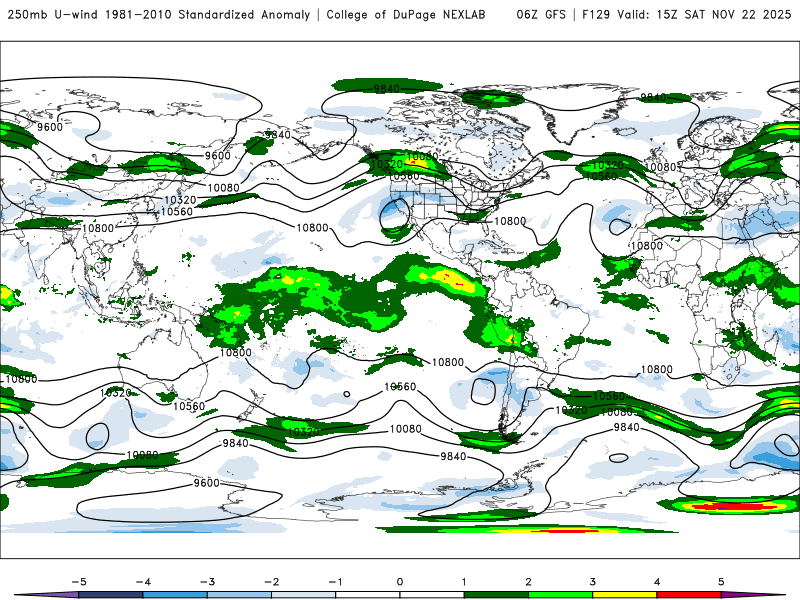Screen dimensions: 800x600
Task: Click the closed contour west of southern Chile
Action: (x=483, y=391)
